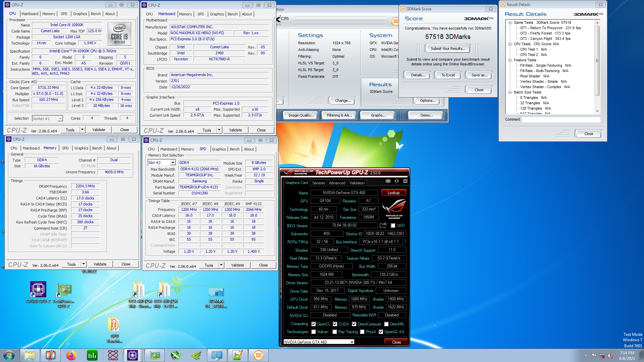Launch Firefox from the taskbar

[x=71, y=355]
